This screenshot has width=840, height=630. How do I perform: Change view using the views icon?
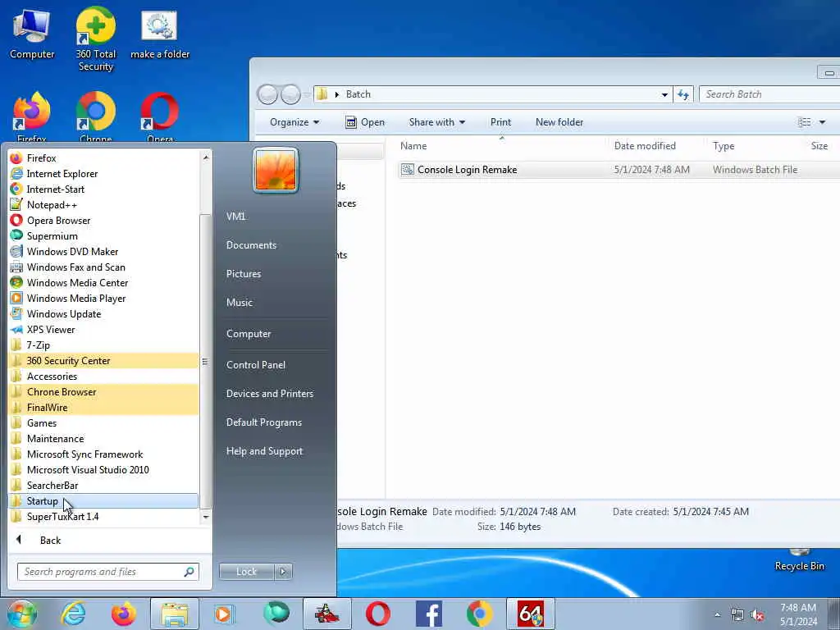tap(804, 122)
